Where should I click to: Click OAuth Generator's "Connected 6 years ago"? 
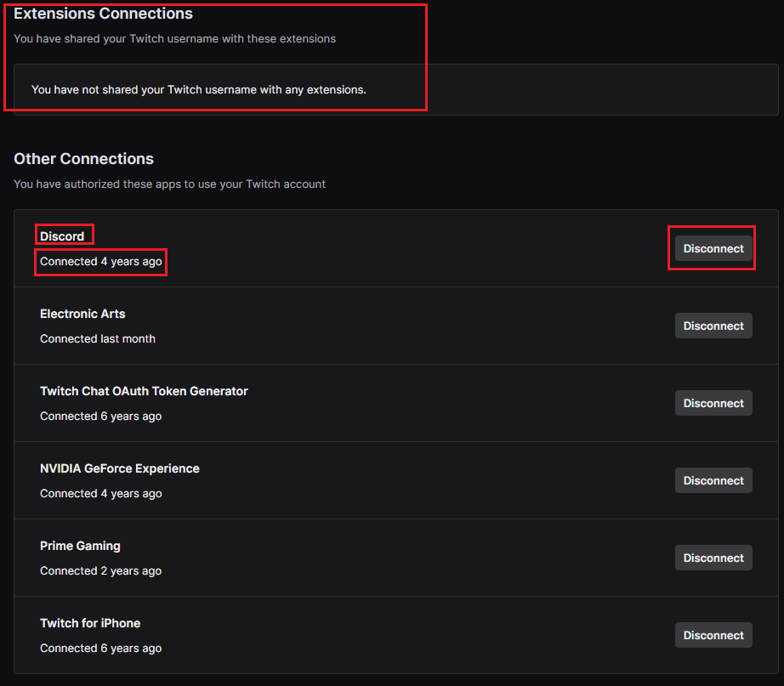(100, 416)
